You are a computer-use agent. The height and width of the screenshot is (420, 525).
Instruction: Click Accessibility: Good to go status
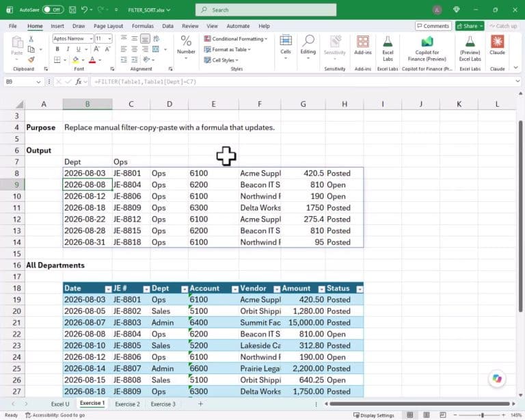click(55, 415)
